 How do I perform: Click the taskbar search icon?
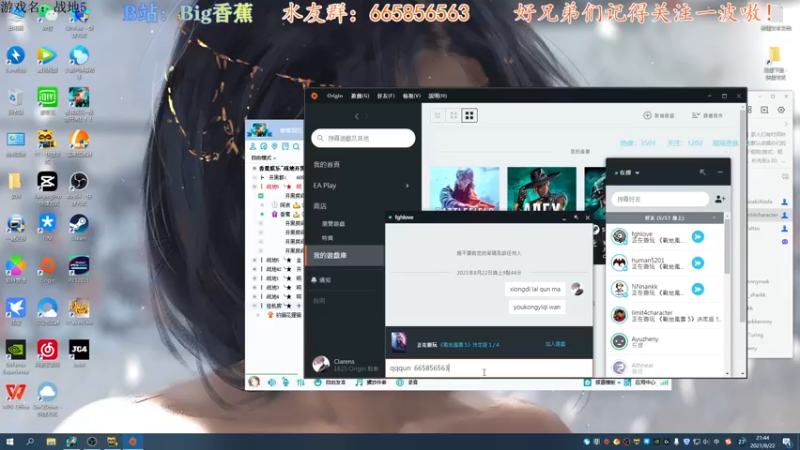click(x=30, y=442)
